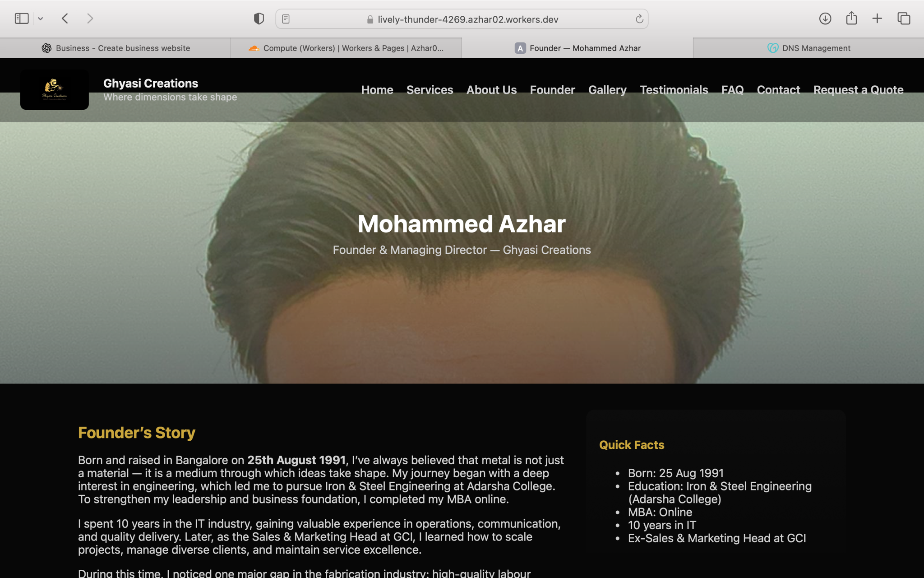
Task: Show the tab overview icon
Action: coord(904,19)
